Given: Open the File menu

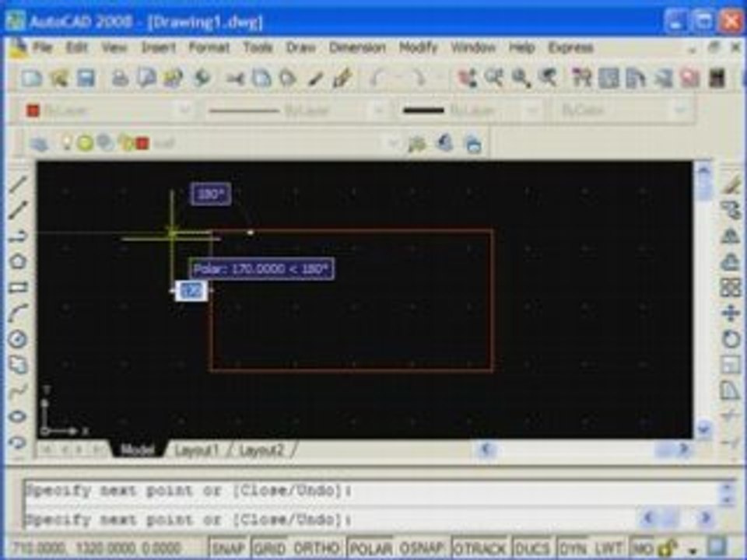Looking at the screenshot, I should point(42,47).
